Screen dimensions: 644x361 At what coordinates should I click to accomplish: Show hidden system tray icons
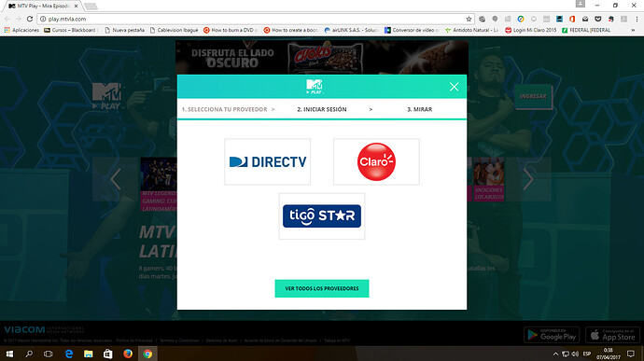(x=555, y=354)
